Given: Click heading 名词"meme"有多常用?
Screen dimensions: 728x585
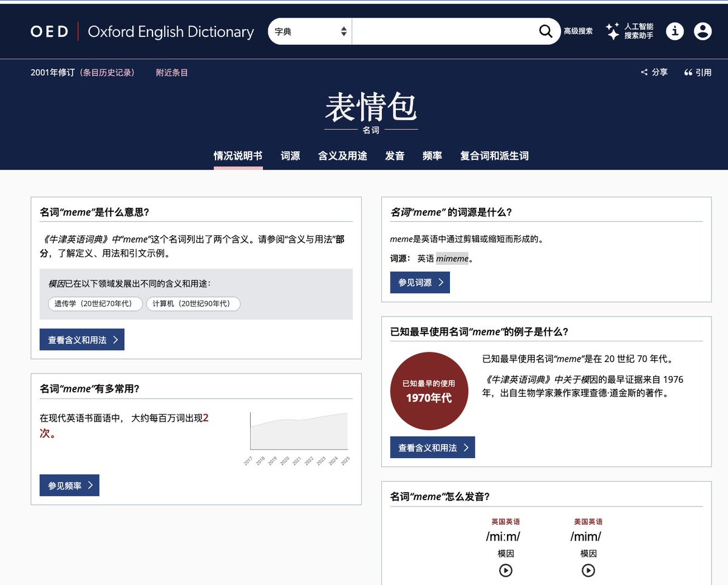Looking at the screenshot, I should click(x=89, y=388).
